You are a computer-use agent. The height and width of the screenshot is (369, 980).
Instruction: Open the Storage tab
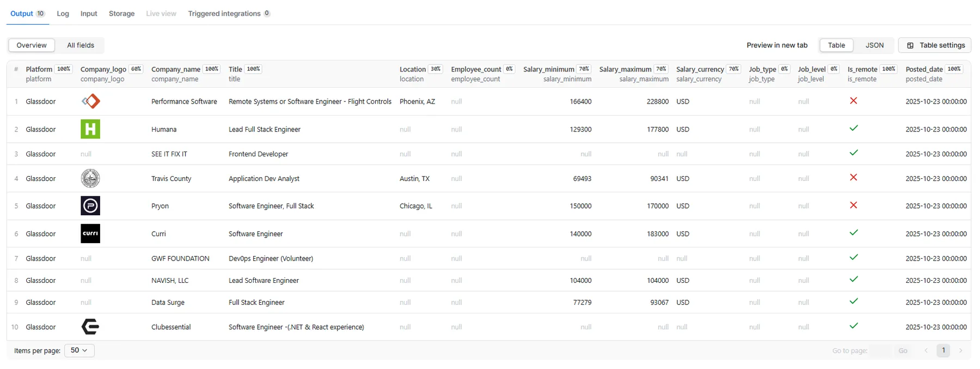121,14
